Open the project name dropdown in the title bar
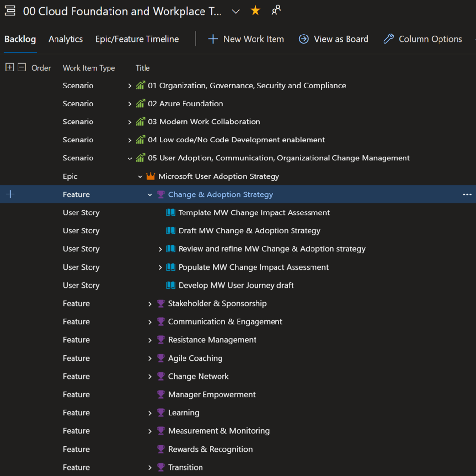 pos(236,11)
